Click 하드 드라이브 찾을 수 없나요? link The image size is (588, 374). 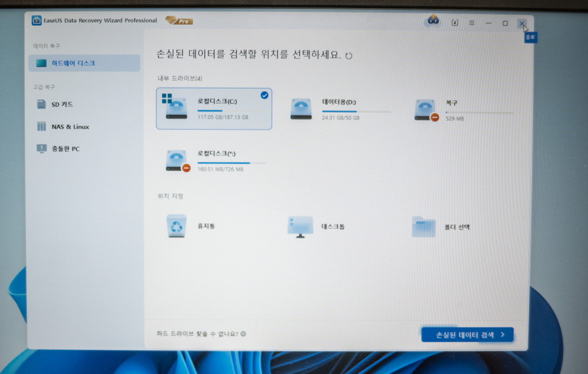[197, 334]
